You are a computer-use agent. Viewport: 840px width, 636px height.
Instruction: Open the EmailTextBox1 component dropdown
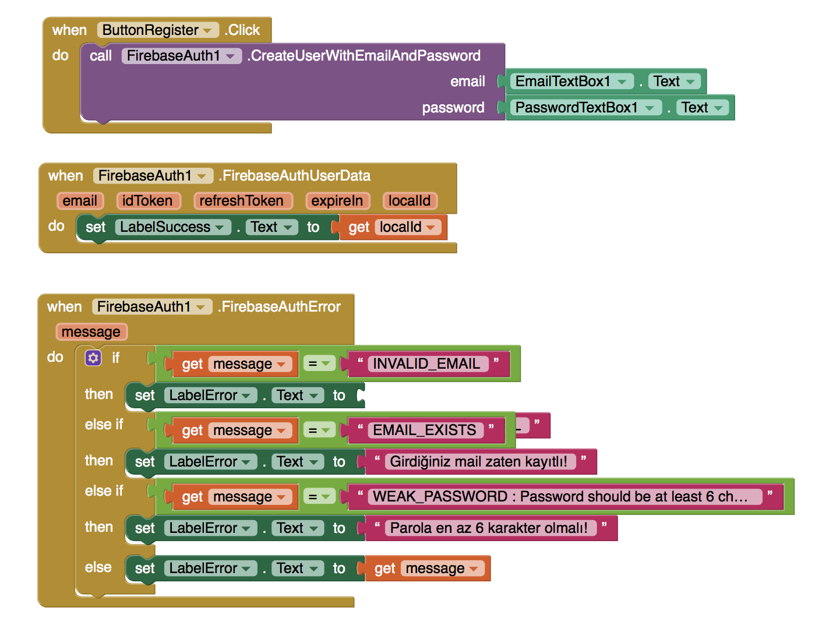[571, 82]
